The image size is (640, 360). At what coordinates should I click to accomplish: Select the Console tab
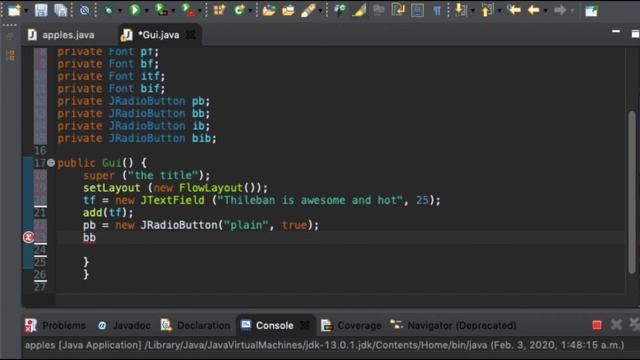pyautogui.click(x=268, y=325)
